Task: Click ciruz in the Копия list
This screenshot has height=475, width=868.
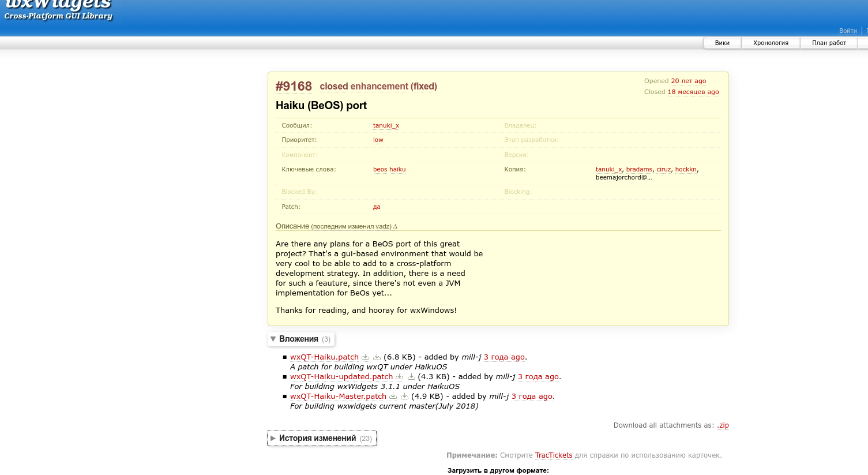Action: [664, 170]
